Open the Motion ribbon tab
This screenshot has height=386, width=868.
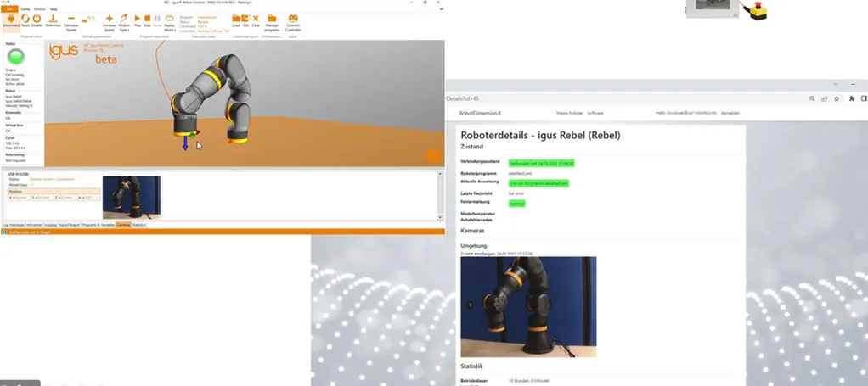[x=40, y=9]
